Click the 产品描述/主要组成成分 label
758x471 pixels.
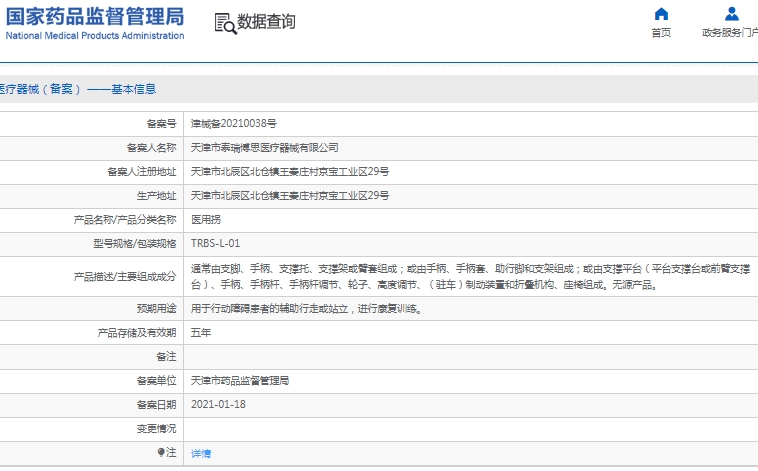click(125, 277)
